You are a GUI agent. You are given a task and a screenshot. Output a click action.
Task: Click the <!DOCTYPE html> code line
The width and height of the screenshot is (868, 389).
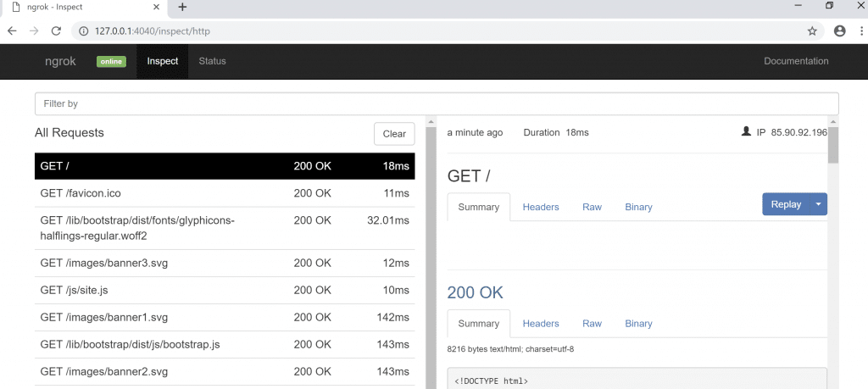point(491,381)
